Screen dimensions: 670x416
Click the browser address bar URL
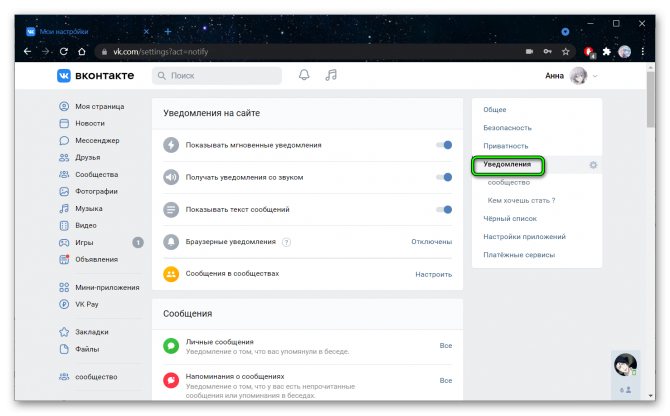160,52
